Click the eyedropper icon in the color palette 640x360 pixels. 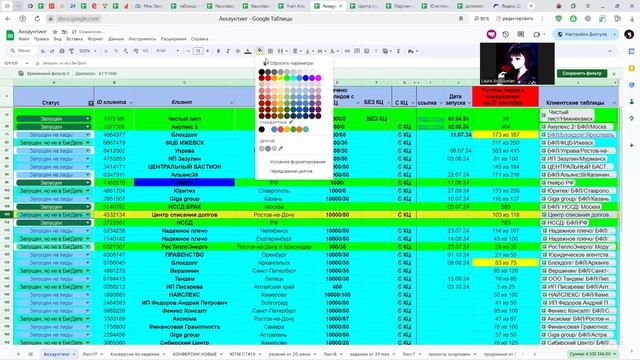coord(281,149)
